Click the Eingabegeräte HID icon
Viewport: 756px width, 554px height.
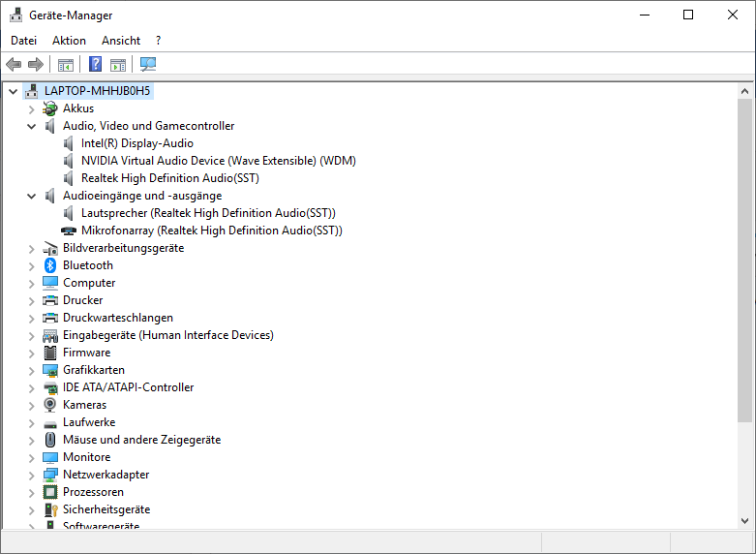50,335
